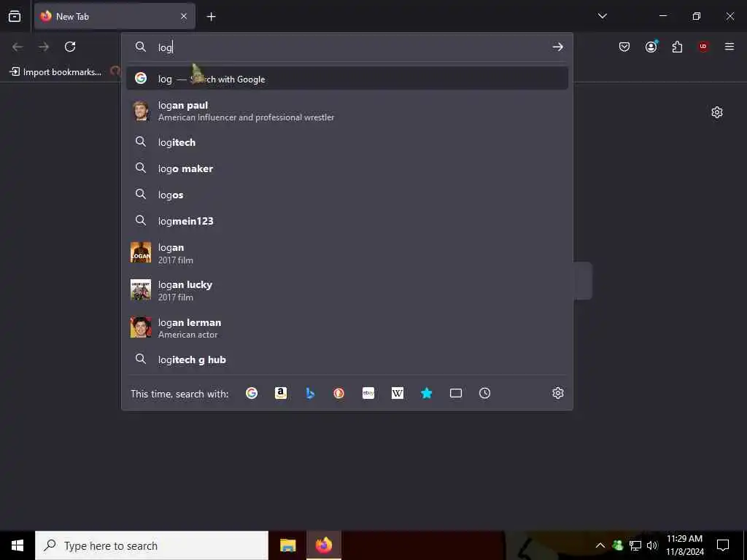Click the Firefox taskbar icon
This screenshot has width=747, height=560.
click(x=324, y=545)
